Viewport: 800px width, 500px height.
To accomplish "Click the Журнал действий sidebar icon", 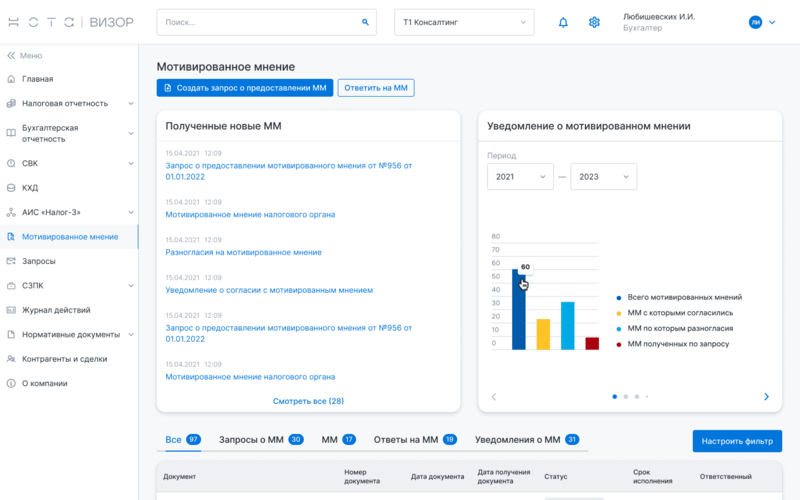I will (x=11, y=310).
